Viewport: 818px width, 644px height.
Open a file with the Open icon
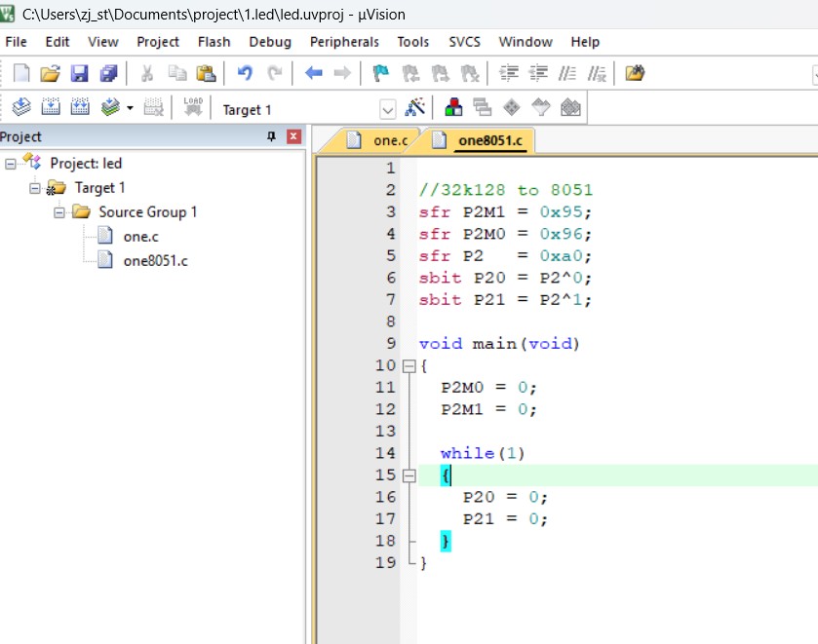point(50,73)
